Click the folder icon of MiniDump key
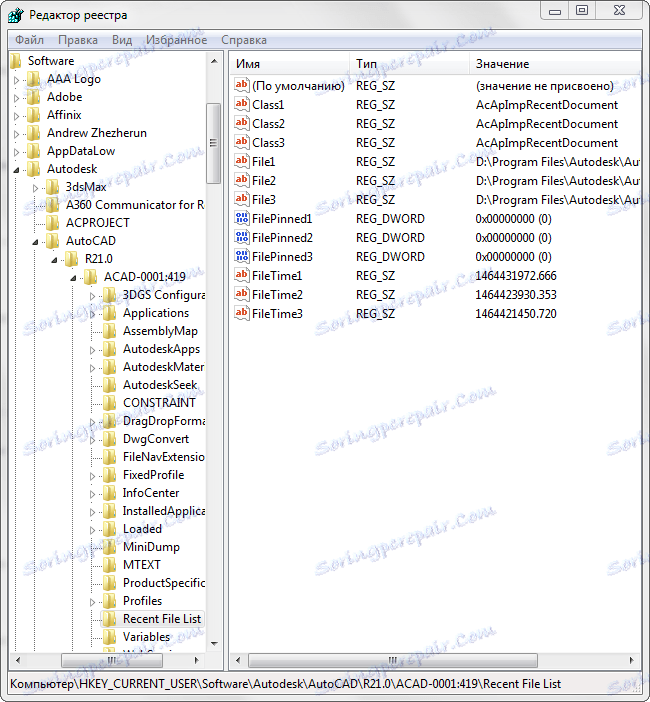 tap(110, 547)
